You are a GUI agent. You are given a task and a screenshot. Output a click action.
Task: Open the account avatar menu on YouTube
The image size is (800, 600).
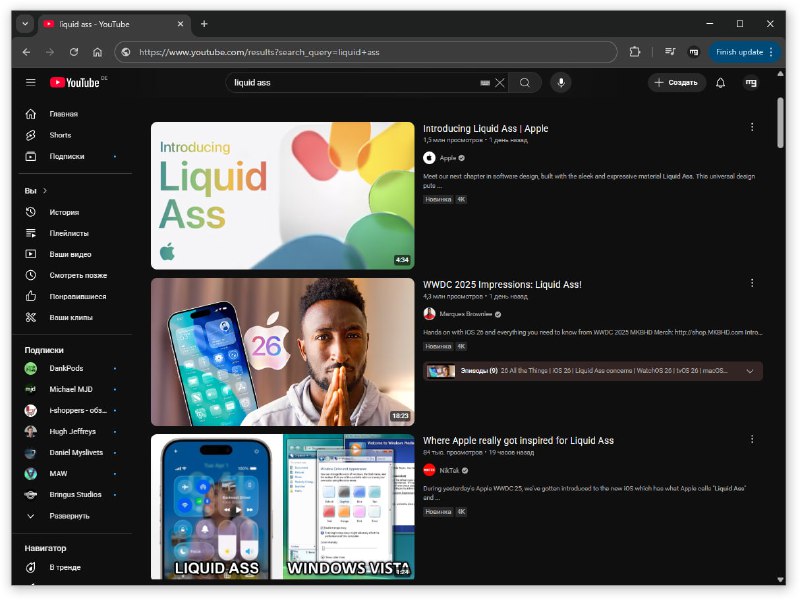[751, 83]
